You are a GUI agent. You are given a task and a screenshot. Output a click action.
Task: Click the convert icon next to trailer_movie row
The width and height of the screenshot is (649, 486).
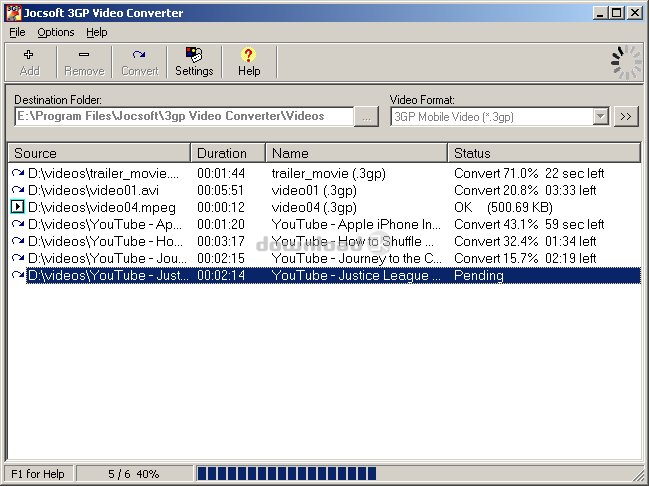17,173
